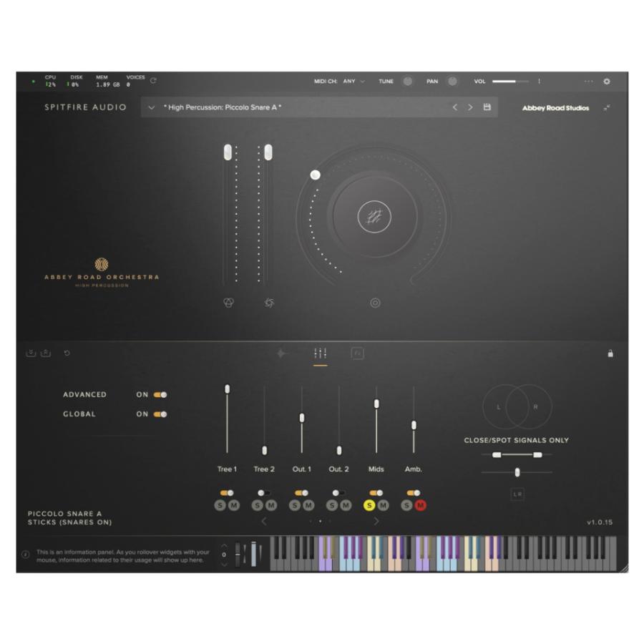The height and width of the screenshot is (644, 644).
Task: Click the knob assignment target icon
Action: [375, 303]
